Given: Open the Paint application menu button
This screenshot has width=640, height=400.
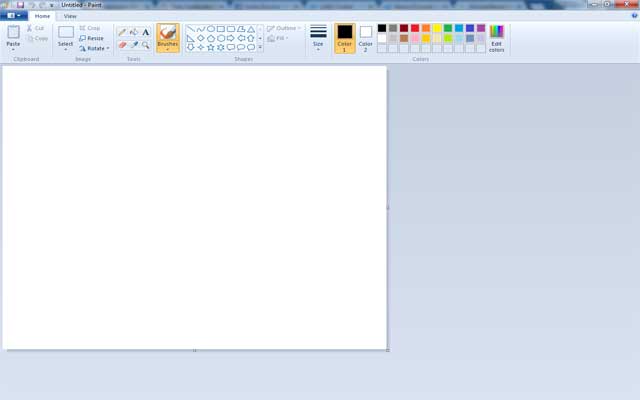Looking at the screenshot, I should (x=14, y=16).
